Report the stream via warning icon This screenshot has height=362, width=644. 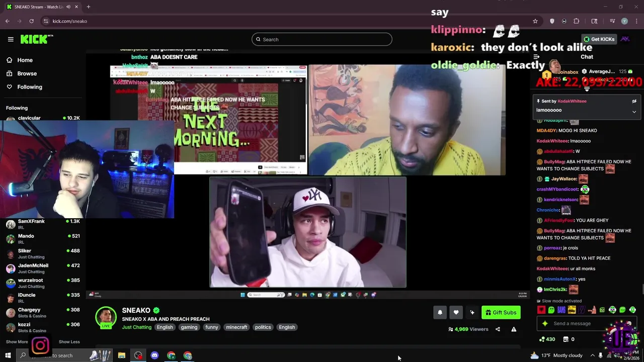514,329
